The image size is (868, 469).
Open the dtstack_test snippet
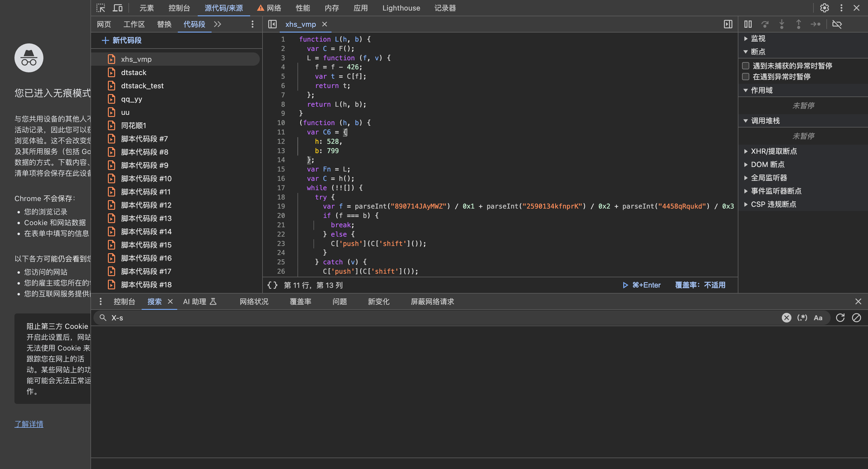142,86
